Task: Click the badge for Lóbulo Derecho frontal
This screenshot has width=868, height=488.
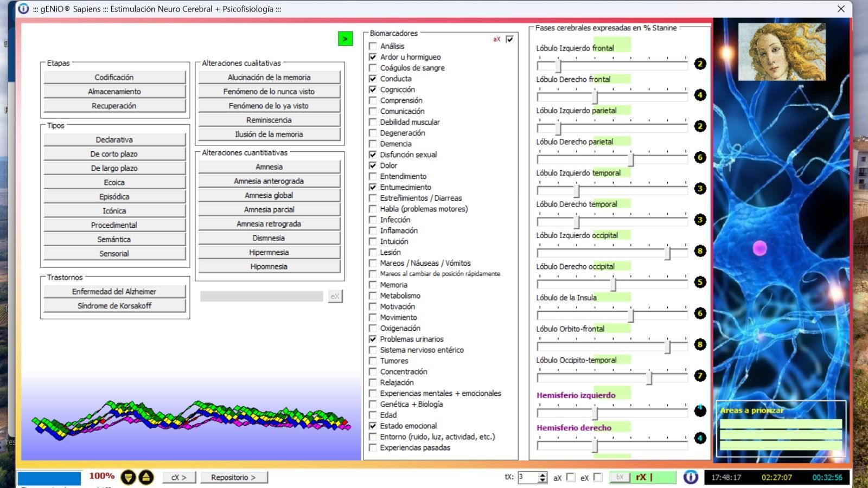Action: 700,95
